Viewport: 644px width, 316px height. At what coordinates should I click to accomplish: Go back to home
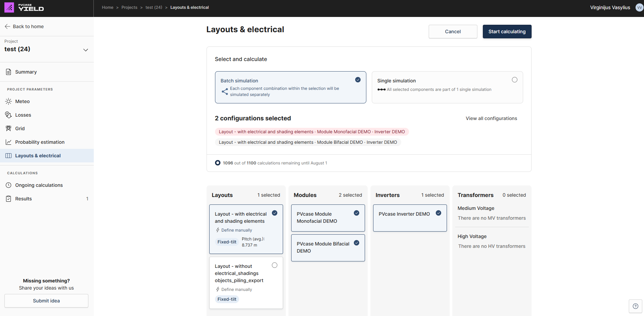click(x=24, y=26)
